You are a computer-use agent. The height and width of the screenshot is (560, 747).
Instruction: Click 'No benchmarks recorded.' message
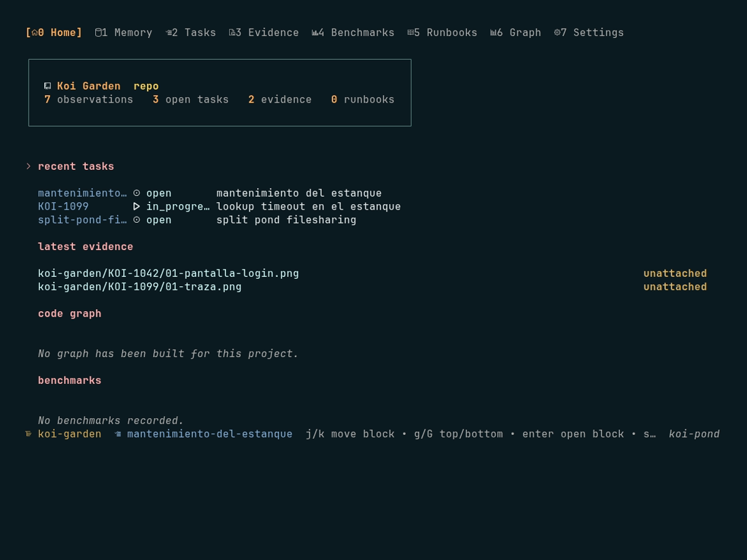(111, 421)
